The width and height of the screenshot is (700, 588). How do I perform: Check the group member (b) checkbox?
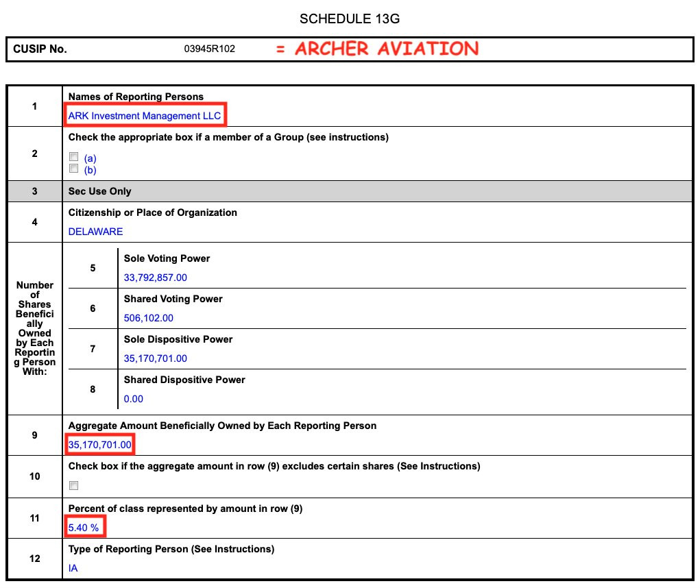[73, 168]
